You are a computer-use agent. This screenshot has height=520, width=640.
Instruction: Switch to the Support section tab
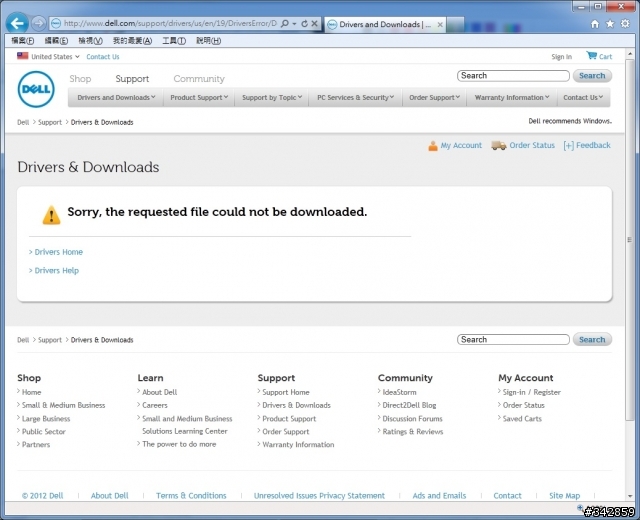[132, 78]
